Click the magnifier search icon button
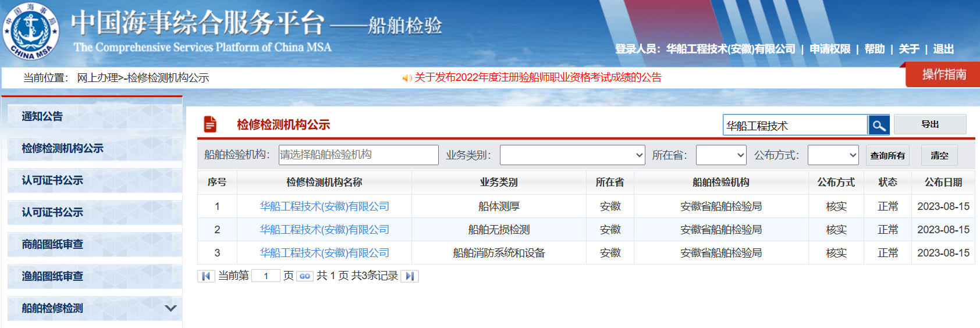This screenshot has height=328, width=980. point(879,125)
